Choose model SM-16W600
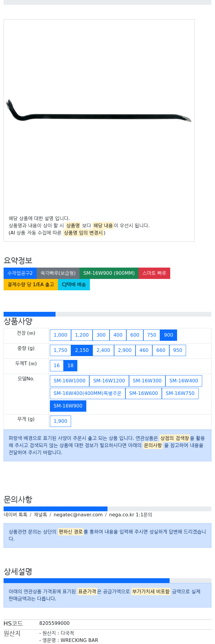Image resolution: width=215 pixels, height=644 pixels. pyautogui.click(x=144, y=393)
